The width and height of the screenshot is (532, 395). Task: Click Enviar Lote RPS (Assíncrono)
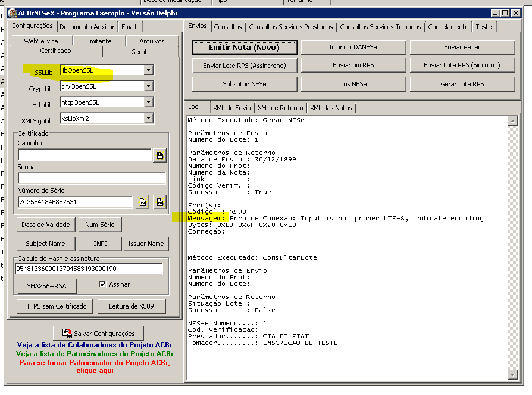pyautogui.click(x=245, y=66)
